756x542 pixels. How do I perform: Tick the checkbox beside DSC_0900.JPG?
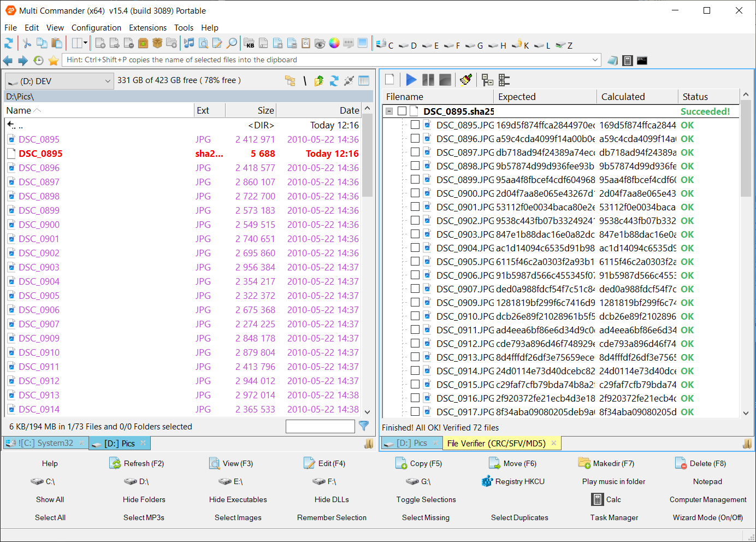415,193
